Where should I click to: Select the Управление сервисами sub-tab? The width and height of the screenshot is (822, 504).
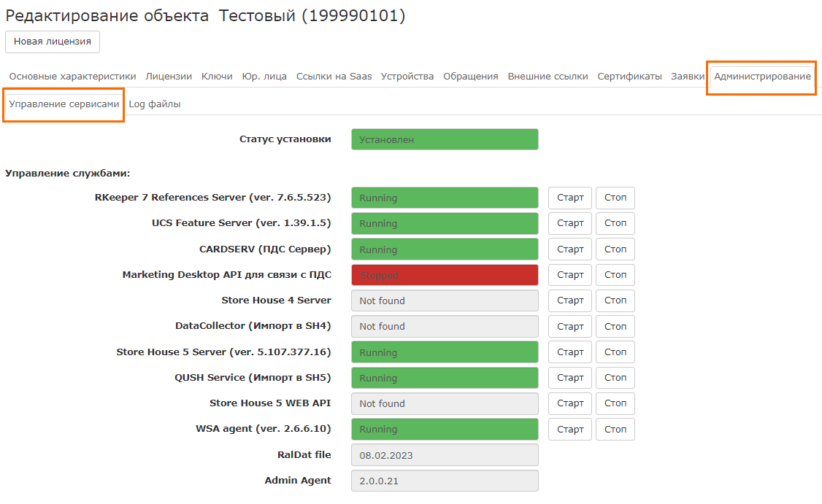pyautogui.click(x=64, y=104)
